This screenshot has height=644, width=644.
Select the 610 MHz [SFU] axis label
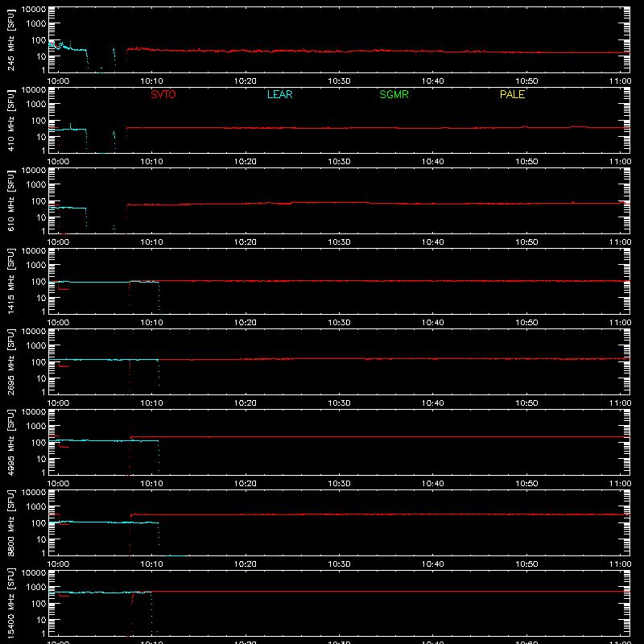click(10, 201)
